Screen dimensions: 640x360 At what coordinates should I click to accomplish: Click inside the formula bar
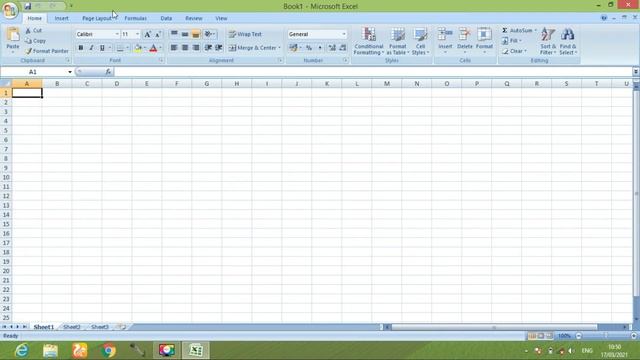pos(373,72)
